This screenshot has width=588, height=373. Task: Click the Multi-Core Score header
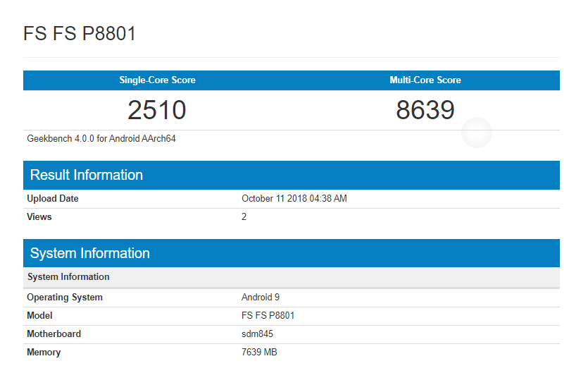coord(425,80)
